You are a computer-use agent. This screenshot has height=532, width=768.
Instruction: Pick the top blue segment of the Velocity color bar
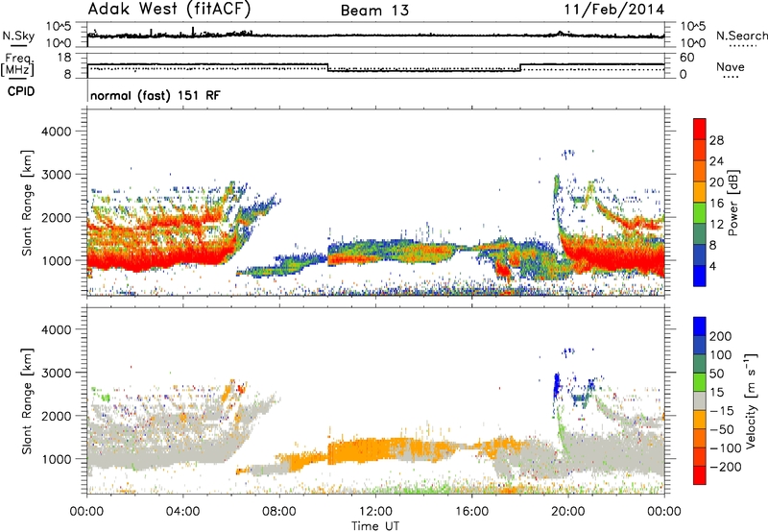tap(700, 326)
